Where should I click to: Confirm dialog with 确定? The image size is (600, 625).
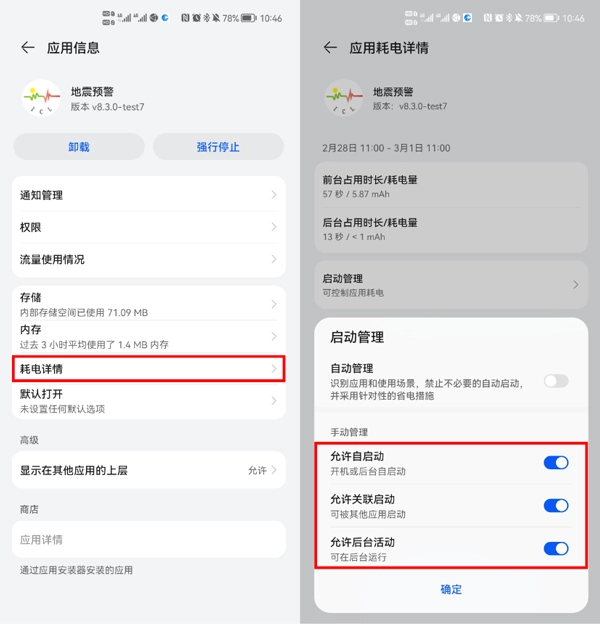pos(451,589)
